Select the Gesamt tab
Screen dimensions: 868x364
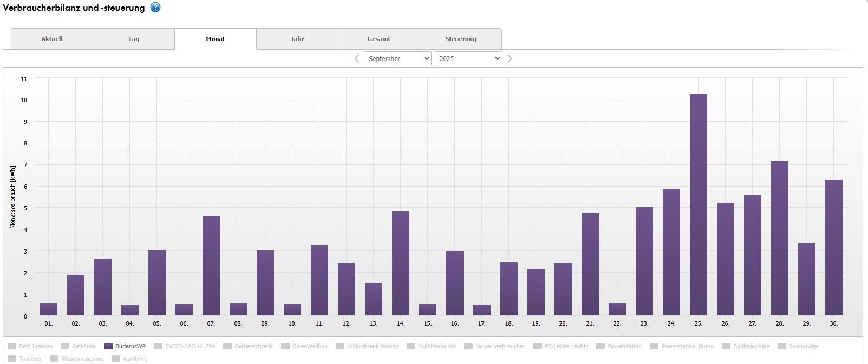tap(379, 39)
